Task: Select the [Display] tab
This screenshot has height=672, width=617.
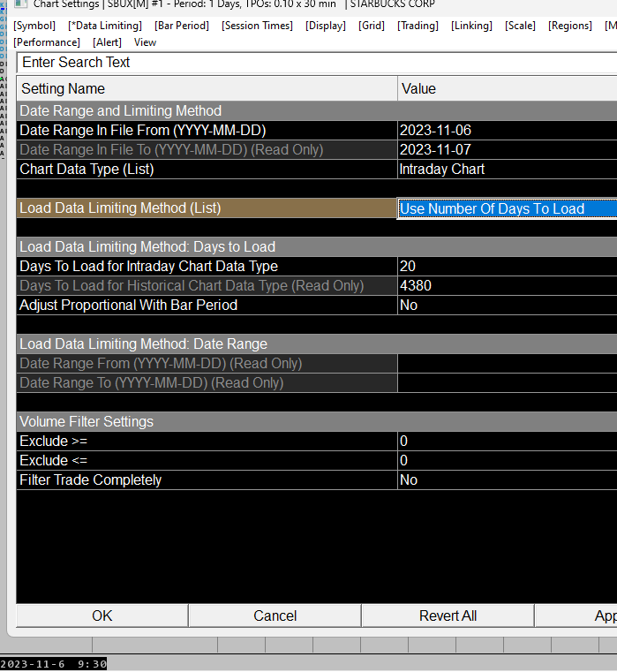Action: pyautogui.click(x=326, y=26)
